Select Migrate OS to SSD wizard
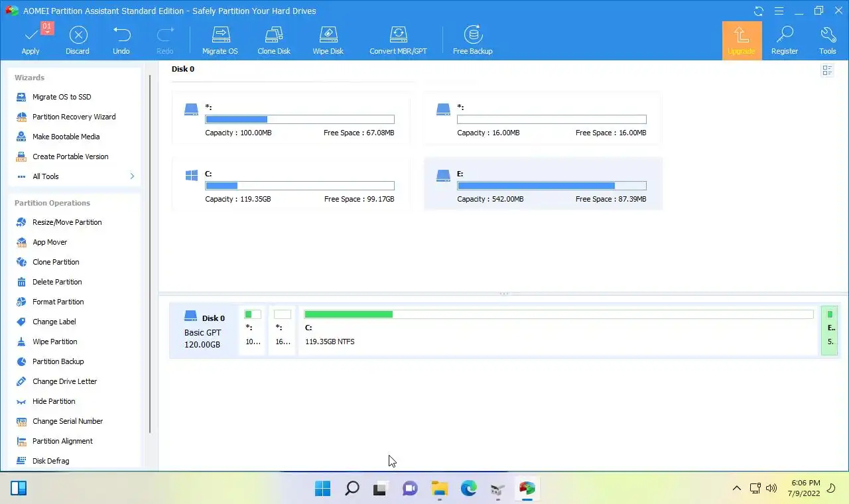Image resolution: width=849 pixels, height=504 pixels. (62, 97)
